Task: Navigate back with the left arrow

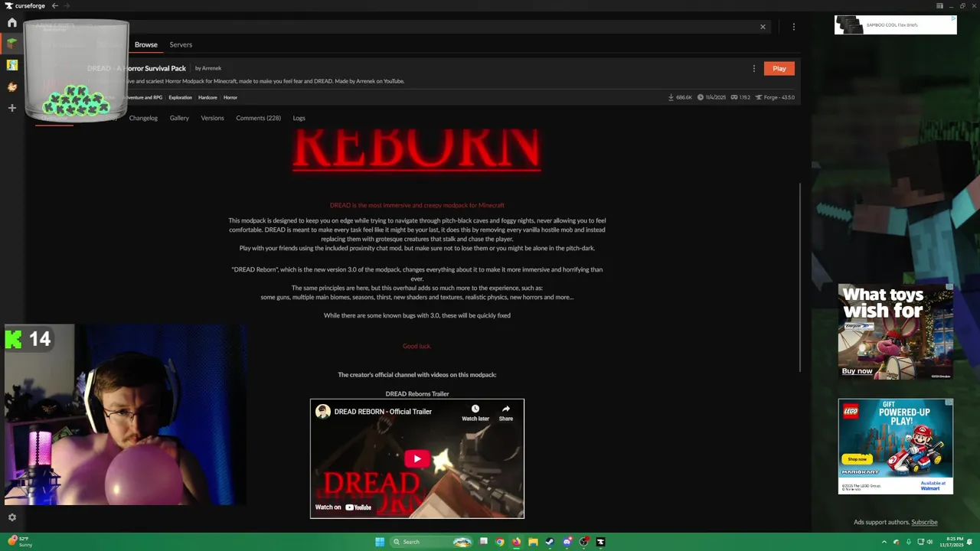Action: point(54,5)
